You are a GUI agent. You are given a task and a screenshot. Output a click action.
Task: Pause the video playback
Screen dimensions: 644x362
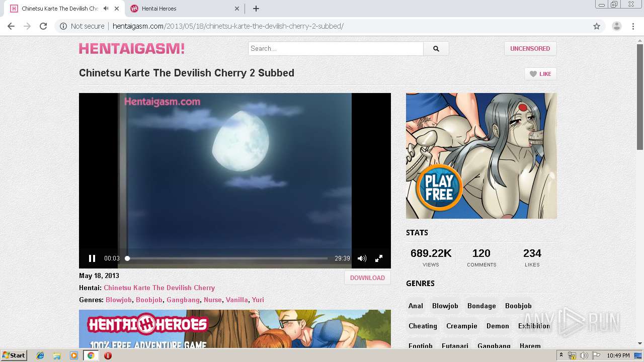point(92,258)
